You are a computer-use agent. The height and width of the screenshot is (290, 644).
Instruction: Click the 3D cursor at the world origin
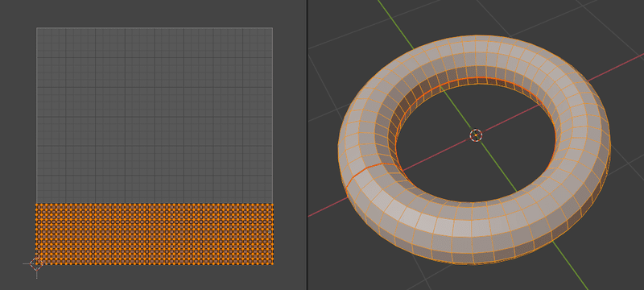pyautogui.click(x=476, y=135)
